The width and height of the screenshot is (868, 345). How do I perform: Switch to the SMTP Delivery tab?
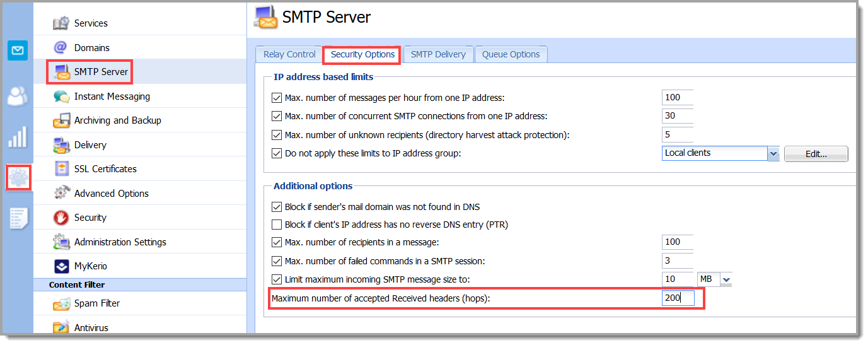(438, 54)
